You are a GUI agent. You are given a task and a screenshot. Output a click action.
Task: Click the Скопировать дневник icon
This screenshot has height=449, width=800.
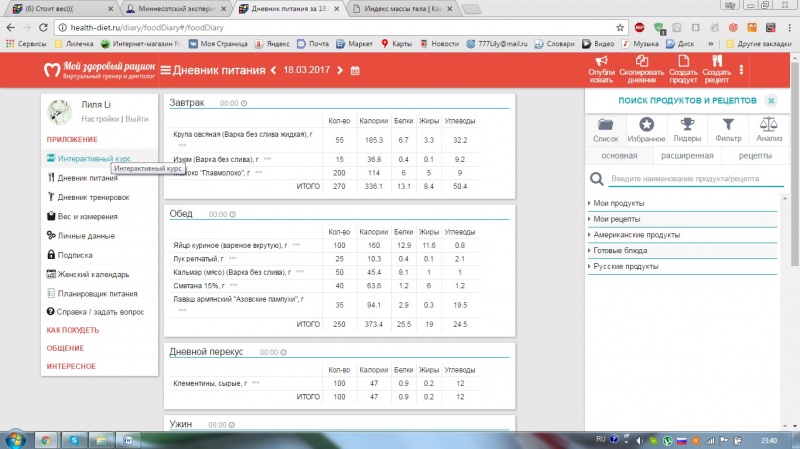tap(636, 62)
